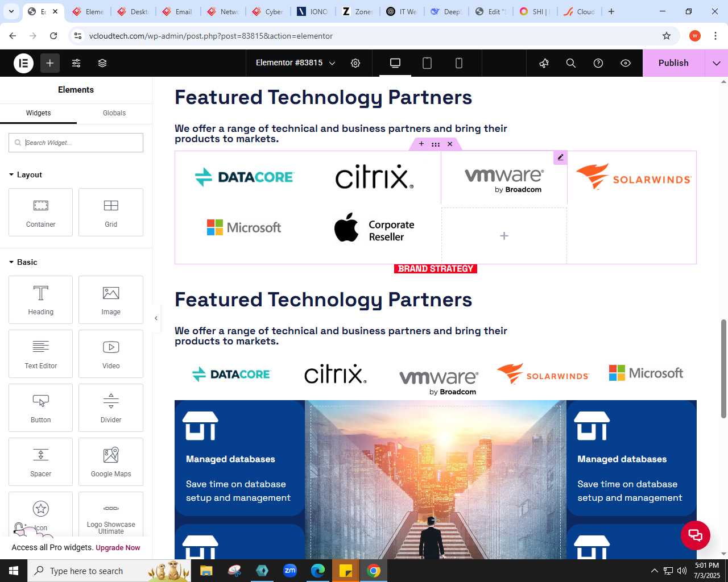Switch to mobile responsive view
Viewport: 728px width, 582px height.
[459, 63]
